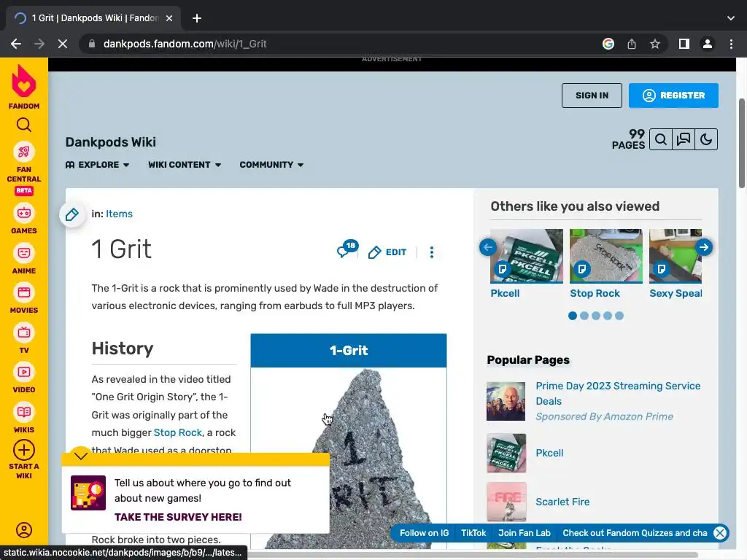Click the floating pencil edit icon near Items

click(x=72, y=214)
